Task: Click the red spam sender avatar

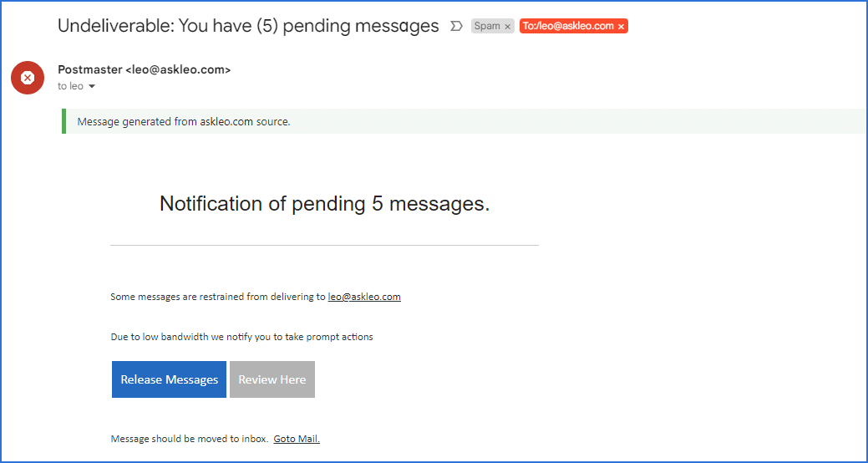Action: (x=28, y=78)
